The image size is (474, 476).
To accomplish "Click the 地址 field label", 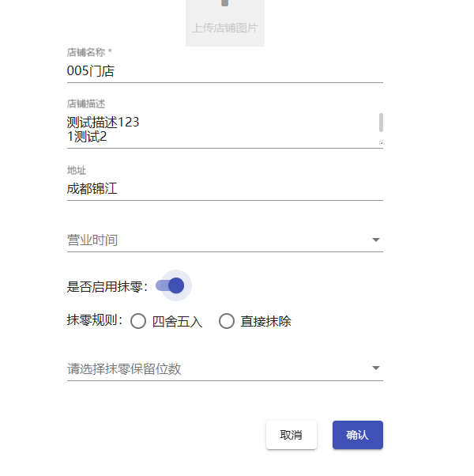I will [77, 171].
